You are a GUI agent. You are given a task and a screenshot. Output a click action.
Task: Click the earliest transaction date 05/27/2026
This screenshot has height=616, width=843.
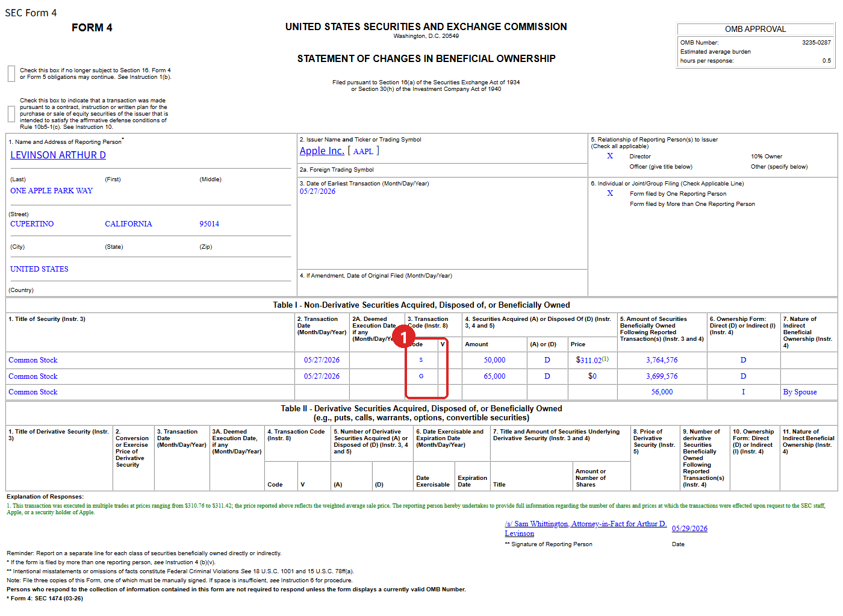tap(317, 191)
